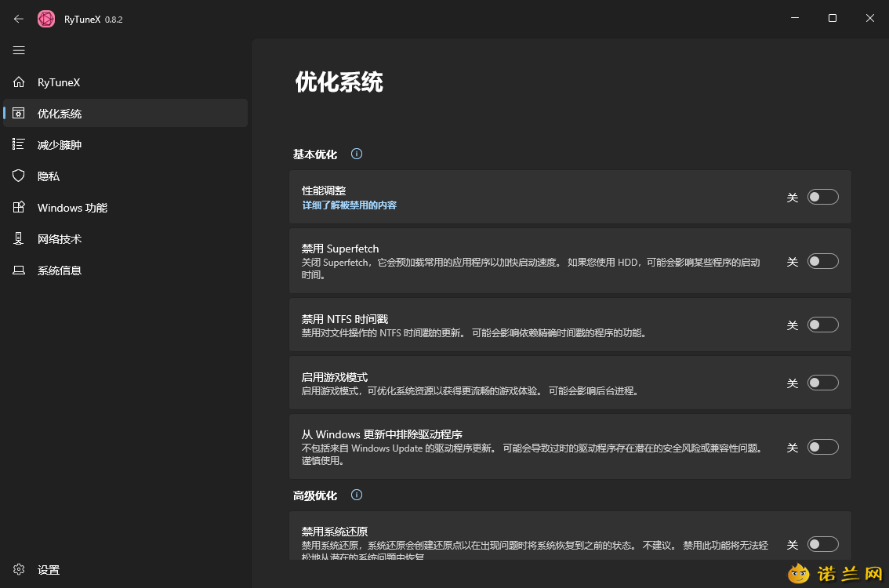Screen dimensions: 889x588
Task: Click the 隐私 shield icon
Action: pyautogui.click(x=19, y=176)
